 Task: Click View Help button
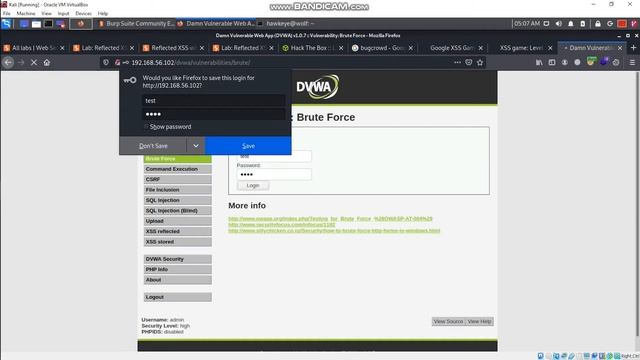tap(479, 322)
